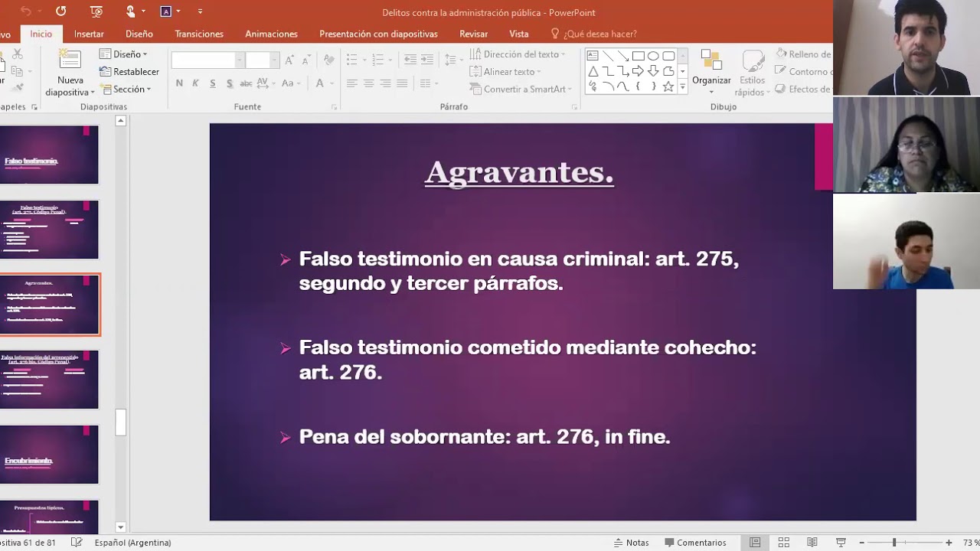Click the zoom slider handle

[893, 543]
